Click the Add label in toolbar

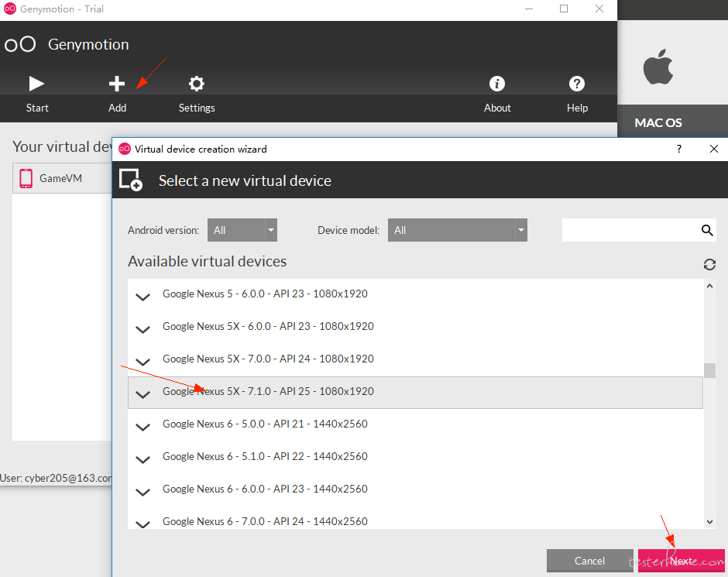tap(118, 108)
